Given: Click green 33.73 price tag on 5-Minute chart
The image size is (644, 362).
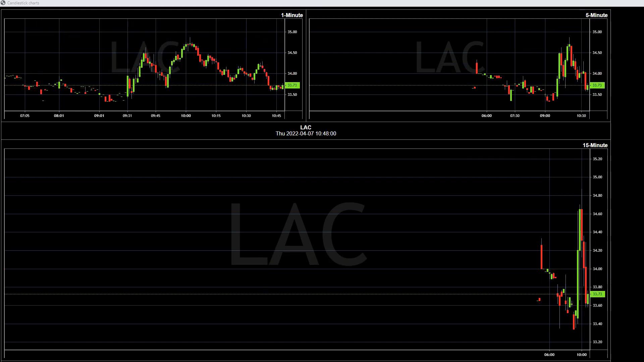Looking at the screenshot, I should pos(597,85).
